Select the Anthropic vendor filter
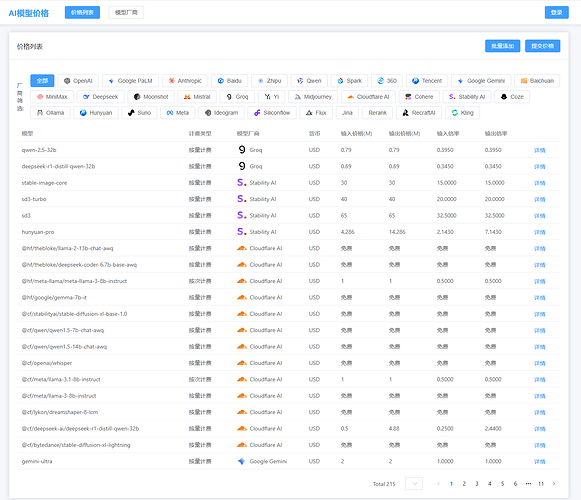The image size is (581, 500). (185, 81)
